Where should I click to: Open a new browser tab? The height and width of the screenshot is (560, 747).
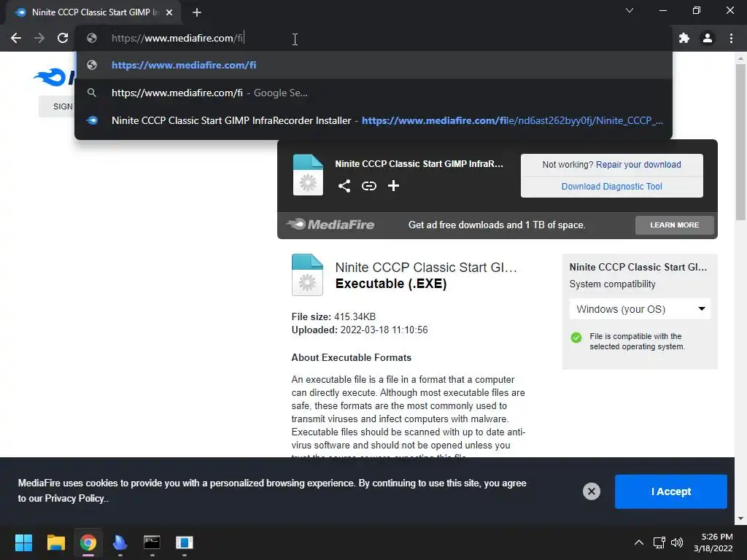click(197, 12)
